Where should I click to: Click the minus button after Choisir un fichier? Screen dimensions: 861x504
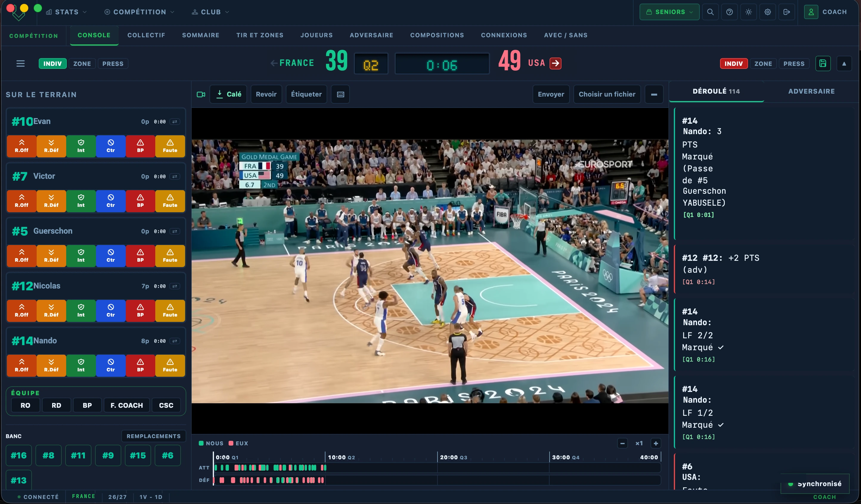[x=654, y=94]
